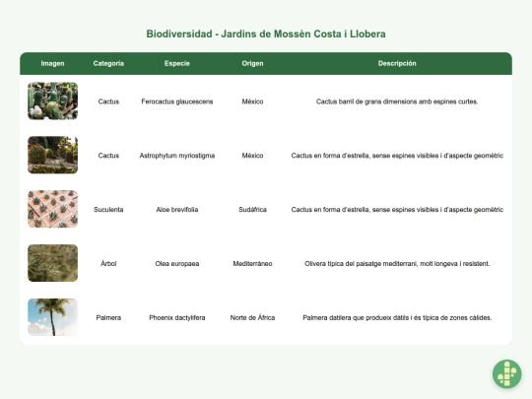
Task: Select the 'Olivera típica del paisatge' description
Action: 397,264
